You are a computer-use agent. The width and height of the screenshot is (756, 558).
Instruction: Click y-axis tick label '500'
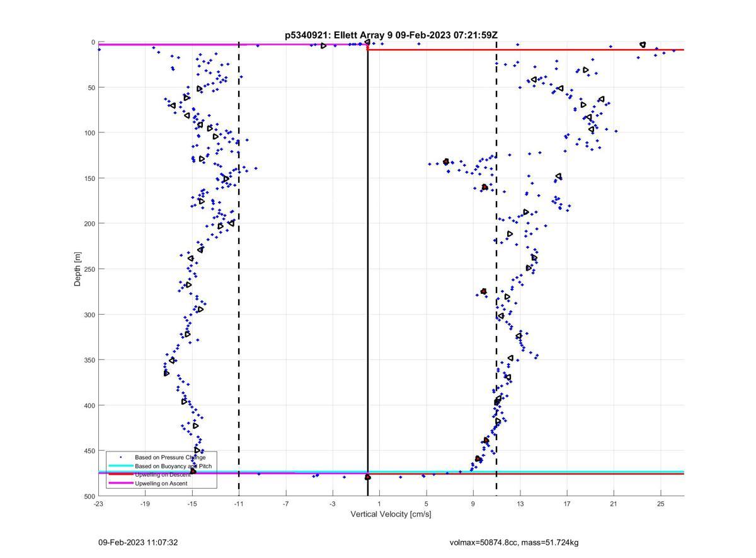[x=89, y=496]
